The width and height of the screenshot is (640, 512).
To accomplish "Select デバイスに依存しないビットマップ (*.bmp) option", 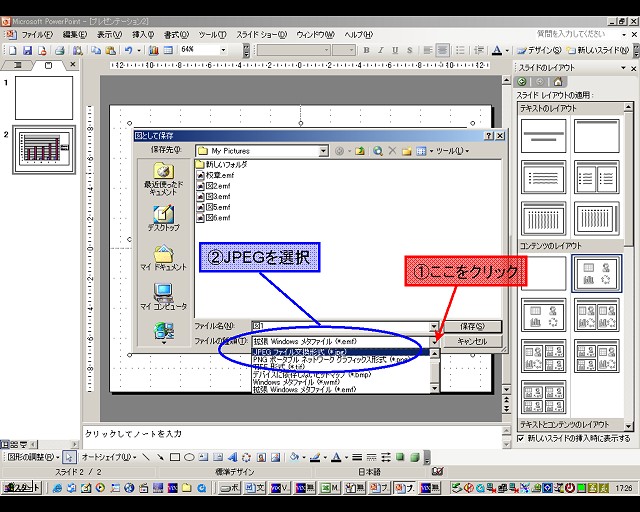I will click(x=341, y=374).
